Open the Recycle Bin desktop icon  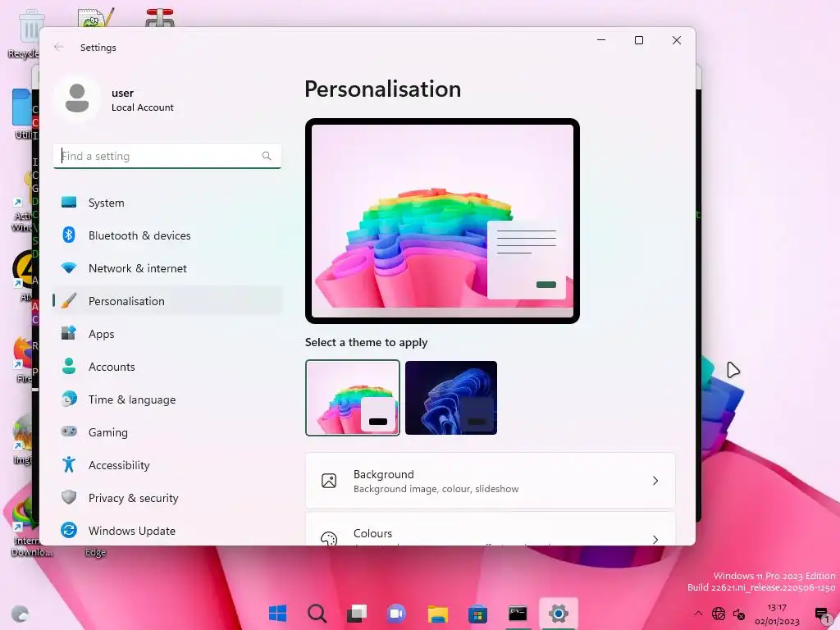coord(25,33)
